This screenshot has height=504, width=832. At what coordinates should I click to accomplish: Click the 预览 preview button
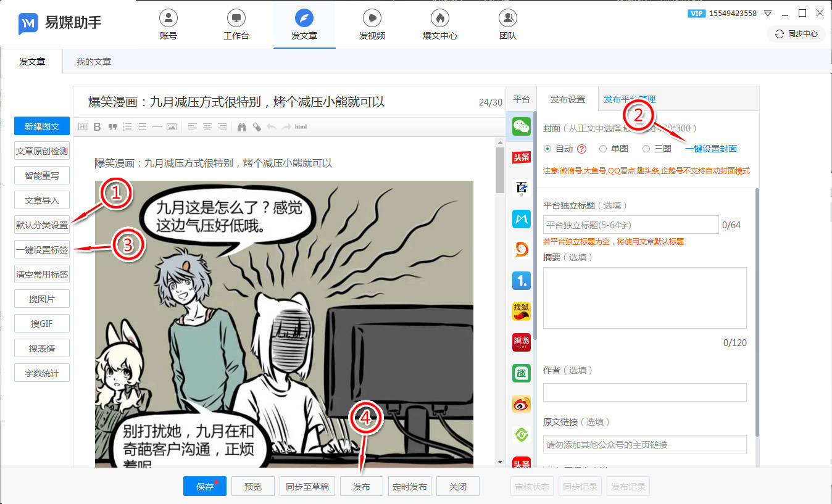(253, 486)
